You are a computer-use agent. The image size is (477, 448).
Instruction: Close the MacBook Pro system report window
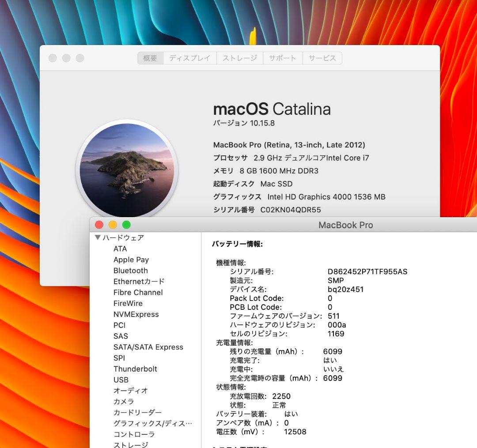[99, 225]
